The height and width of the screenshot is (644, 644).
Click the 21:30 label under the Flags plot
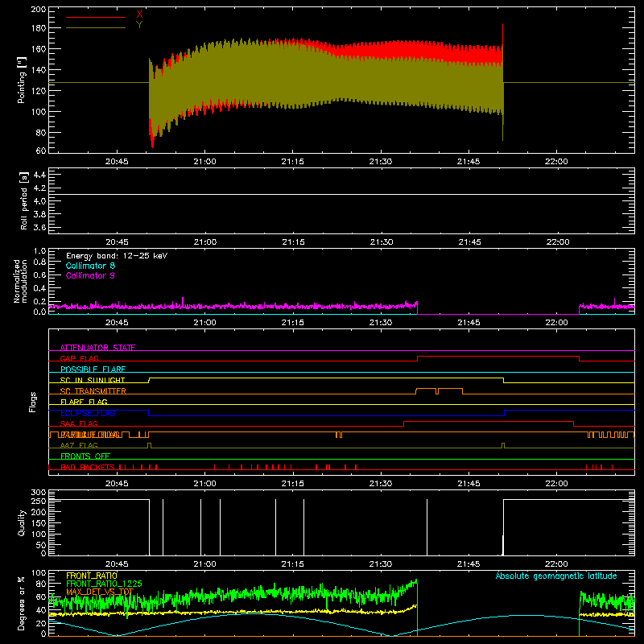pos(380,484)
